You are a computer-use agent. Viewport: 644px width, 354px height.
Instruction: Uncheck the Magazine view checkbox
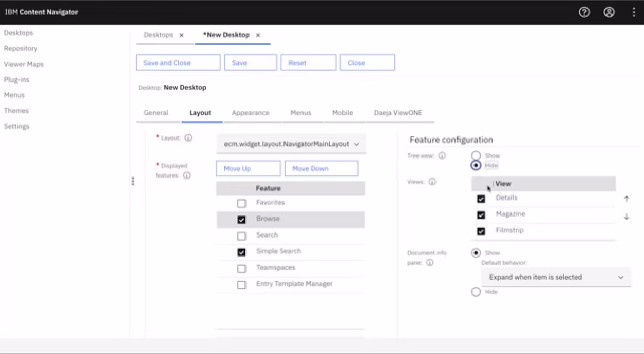pos(481,215)
